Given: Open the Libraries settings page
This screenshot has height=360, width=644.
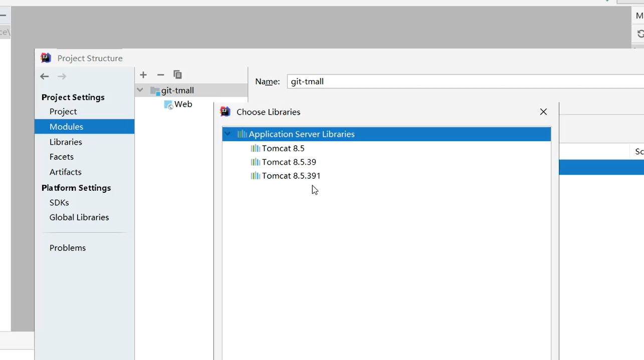Looking at the screenshot, I should pyautogui.click(x=66, y=142).
